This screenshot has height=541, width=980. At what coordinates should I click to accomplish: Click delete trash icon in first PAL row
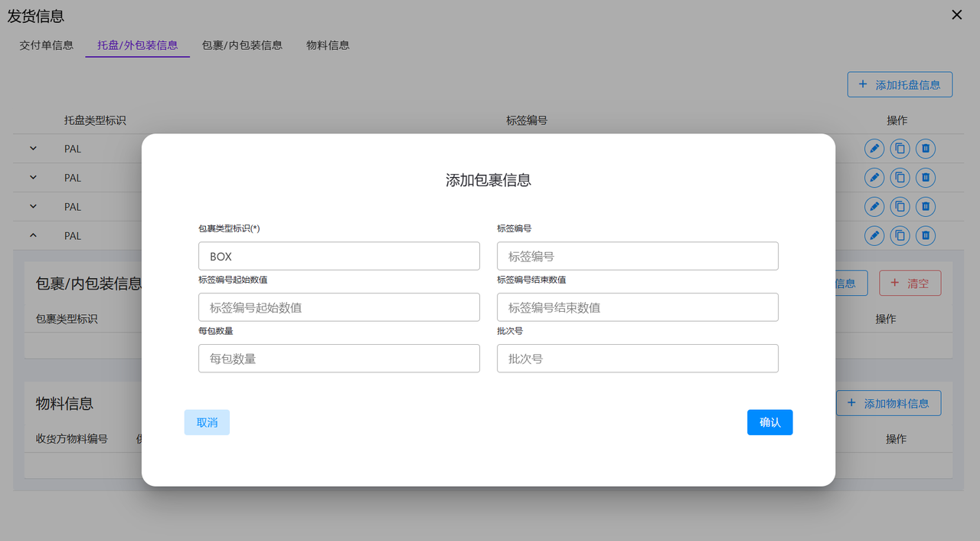pos(926,149)
